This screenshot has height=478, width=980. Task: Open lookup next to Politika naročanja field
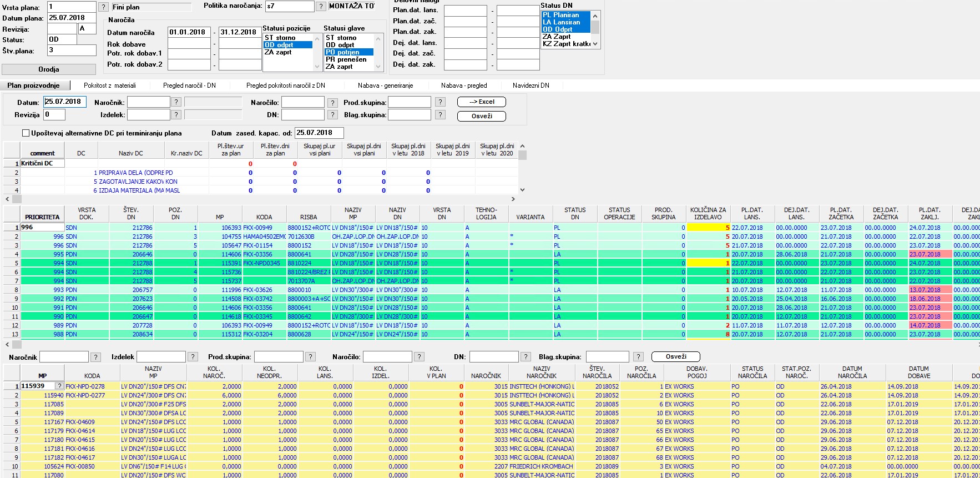(x=321, y=6)
